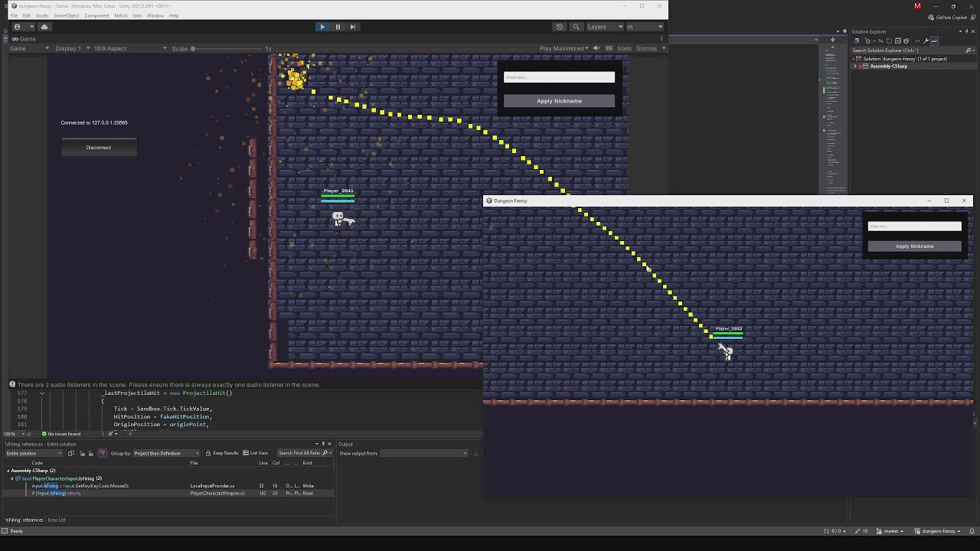This screenshot has width=980, height=551.
Task: Open the Display 1 dropdown
Action: (71, 48)
